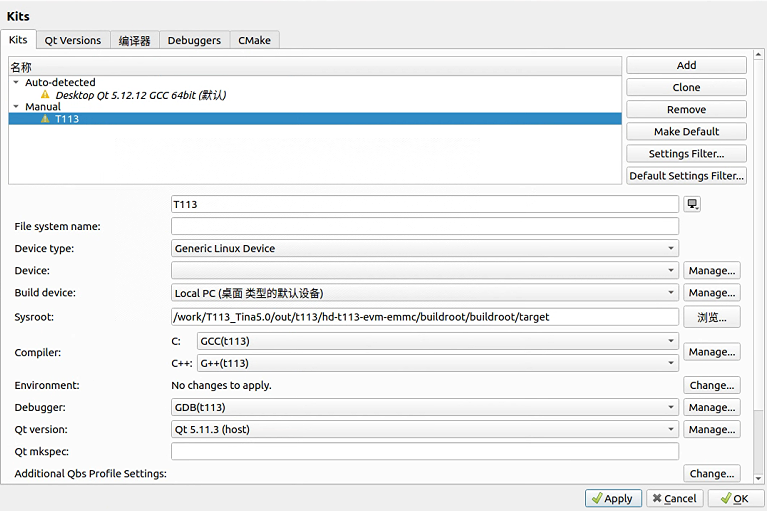Select the Desktop Qt 5.12.12 GCC 64bit kit
Screen dimensions: 767x511
(x=140, y=95)
